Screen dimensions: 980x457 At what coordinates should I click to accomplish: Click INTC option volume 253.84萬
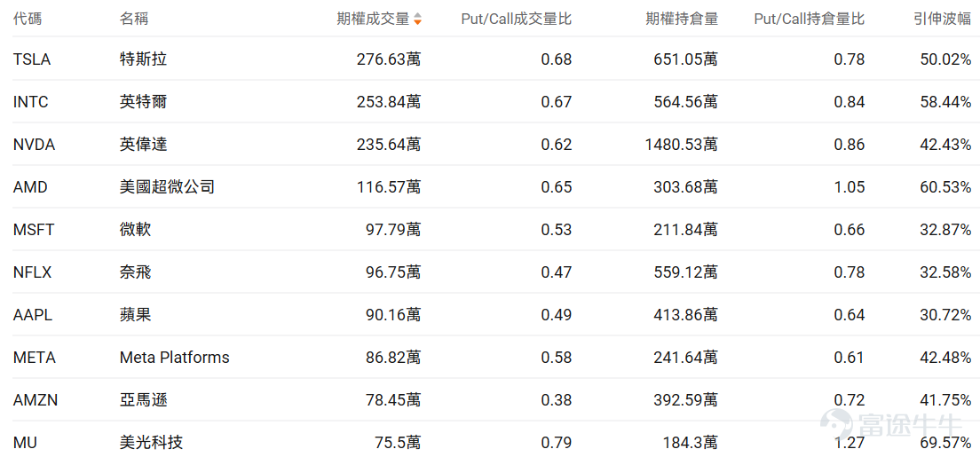(389, 102)
